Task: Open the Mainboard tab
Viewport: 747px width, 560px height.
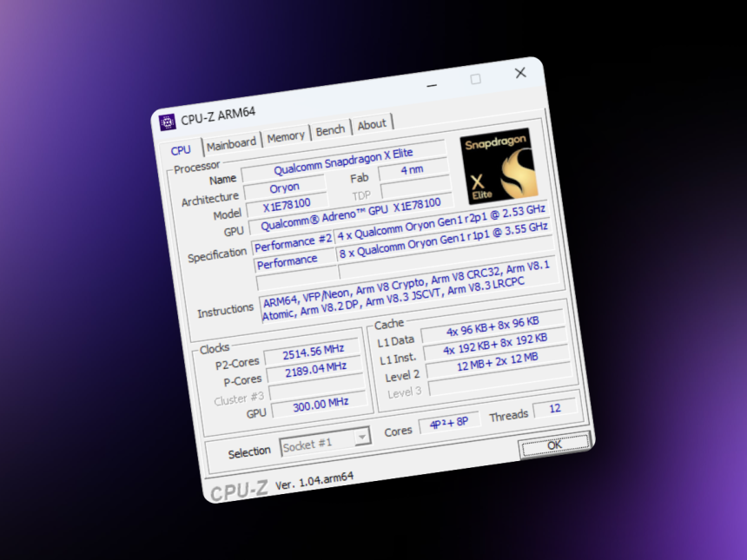Action: coord(232,143)
